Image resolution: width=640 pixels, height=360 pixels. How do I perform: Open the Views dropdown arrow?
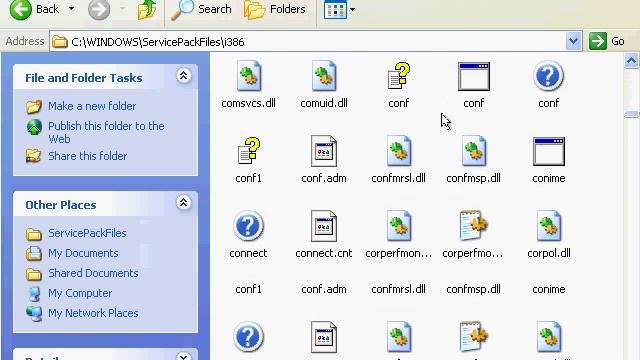point(352,9)
